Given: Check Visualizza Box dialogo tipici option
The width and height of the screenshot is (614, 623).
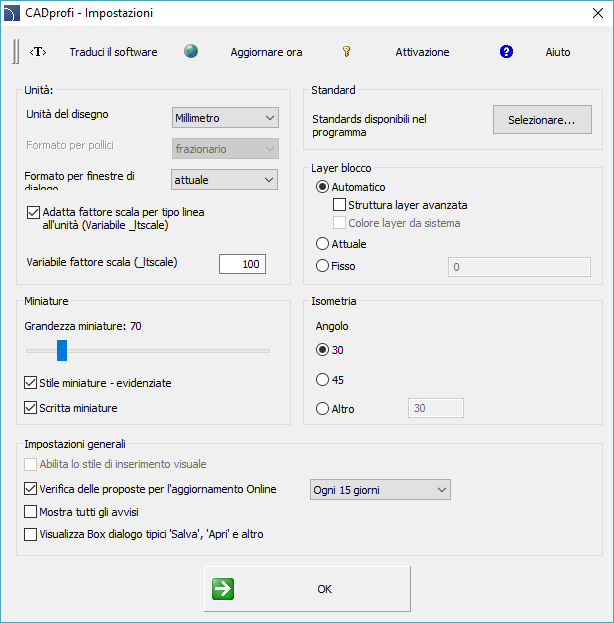Looking at the screenshot, I should [x=31, y=534].
